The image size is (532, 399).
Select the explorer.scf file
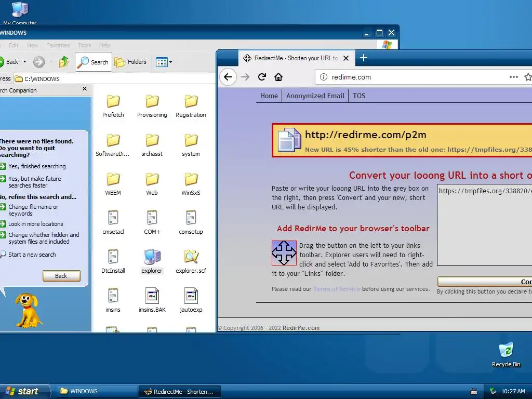point(191,262)
